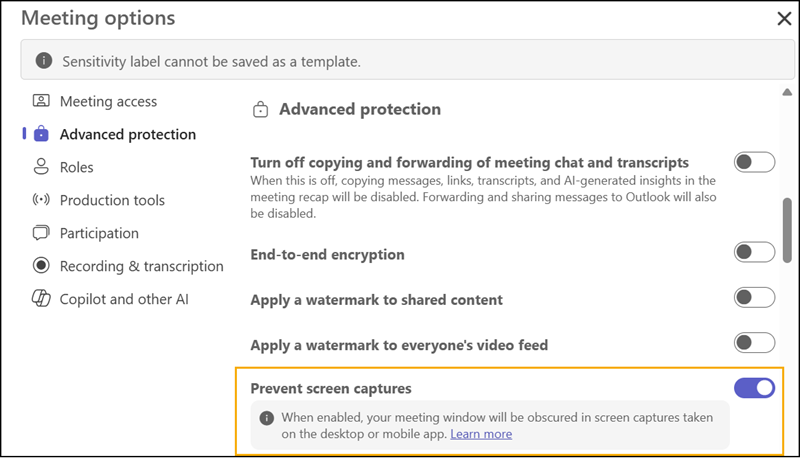
Task: Enable End-to-end encryption toggle
Action: coord(754,252)
